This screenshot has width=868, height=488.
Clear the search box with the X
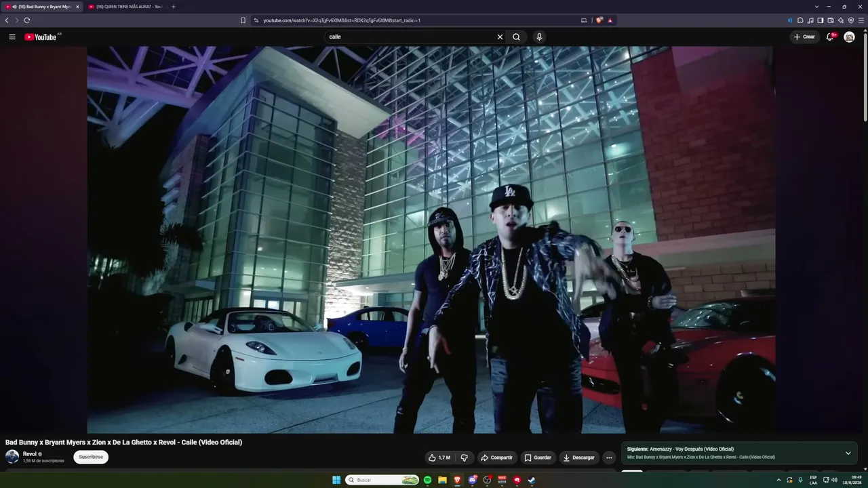[x=500, y=37]
